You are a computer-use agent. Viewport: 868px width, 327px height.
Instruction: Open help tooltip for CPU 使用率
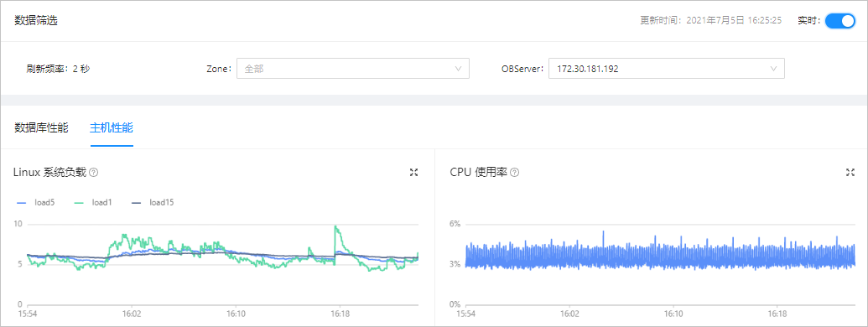[514, 173]
